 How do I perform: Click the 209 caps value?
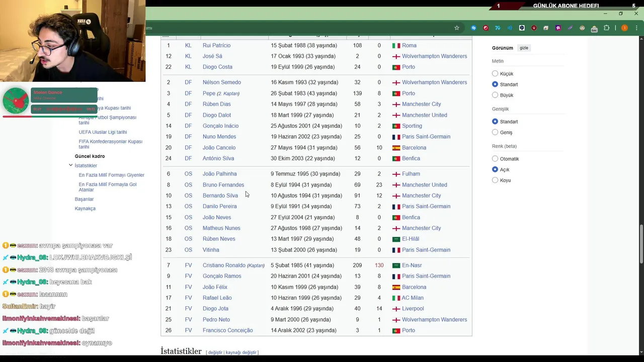click(357, 265)
